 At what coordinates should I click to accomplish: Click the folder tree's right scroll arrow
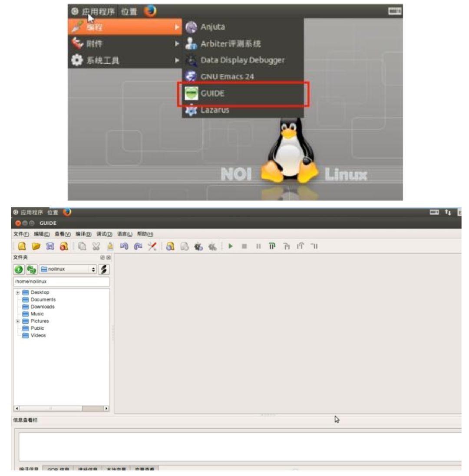106,409
